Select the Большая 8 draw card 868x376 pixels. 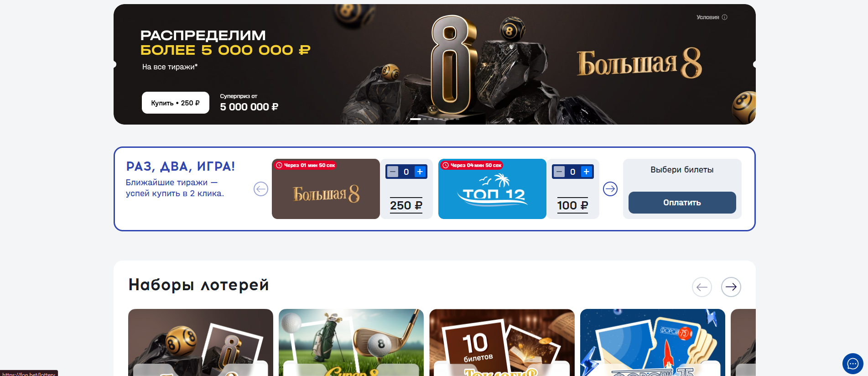(x=326, y=189)
